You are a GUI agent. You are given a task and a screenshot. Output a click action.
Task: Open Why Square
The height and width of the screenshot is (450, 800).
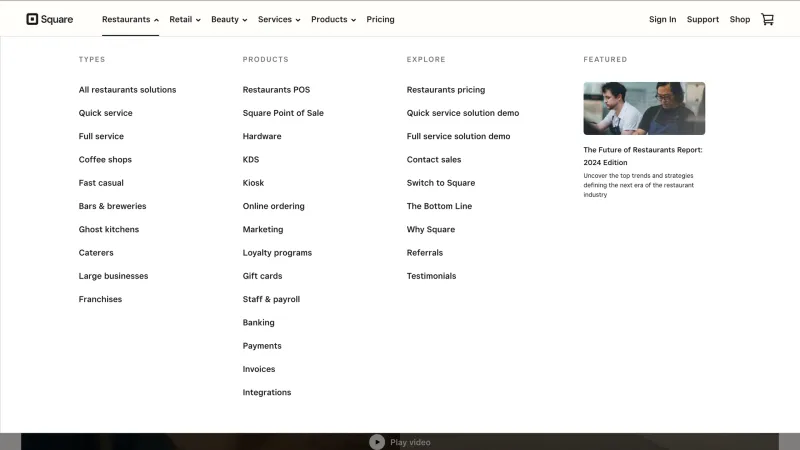pyautogui.click(x=431, y=230)
